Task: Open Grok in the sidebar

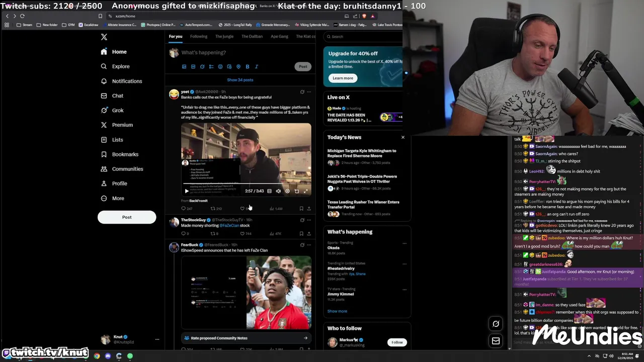Action: pyautogui.click(x=112, y=110)
